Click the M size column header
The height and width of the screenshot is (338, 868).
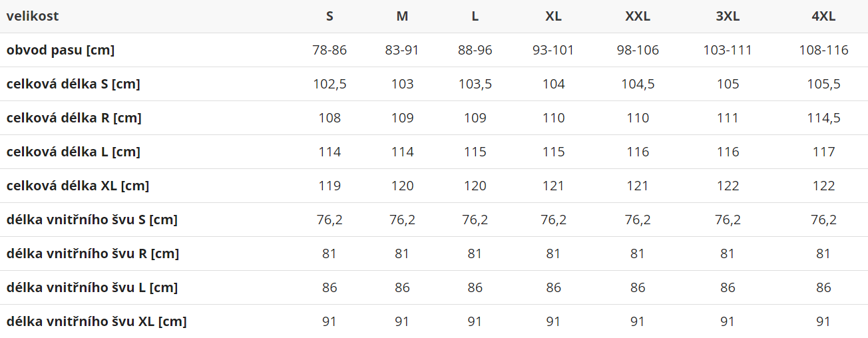(402, 16)
